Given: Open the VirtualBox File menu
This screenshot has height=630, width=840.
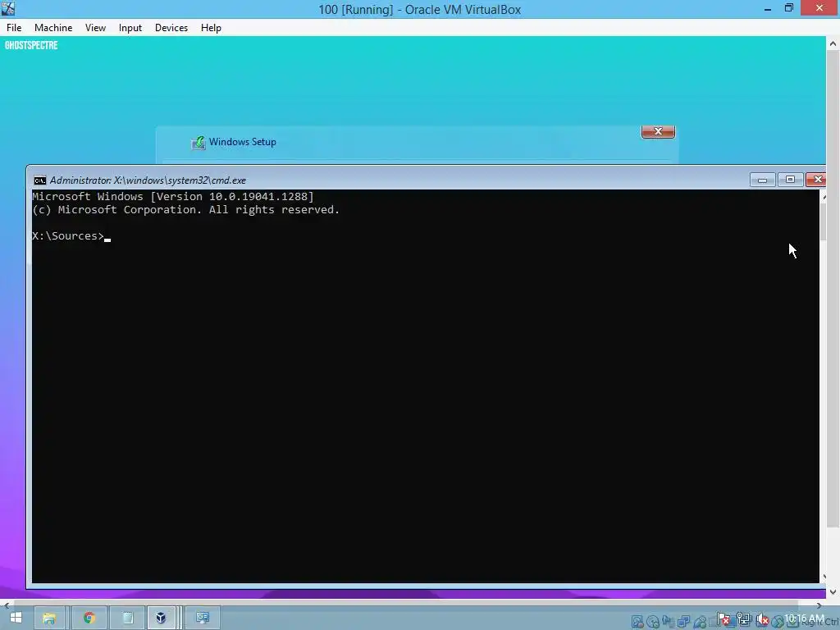Looking at the screenshot, I should [14, 28].
